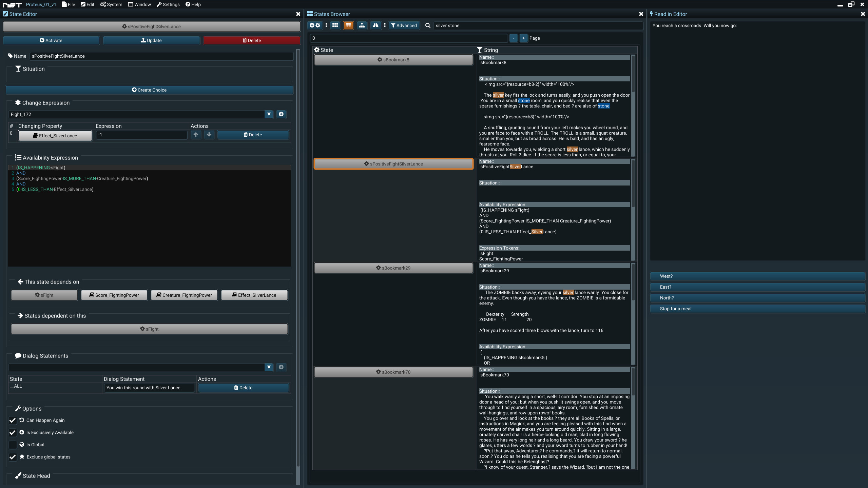Select the table view icon in States Browser

tap(348, 25)
